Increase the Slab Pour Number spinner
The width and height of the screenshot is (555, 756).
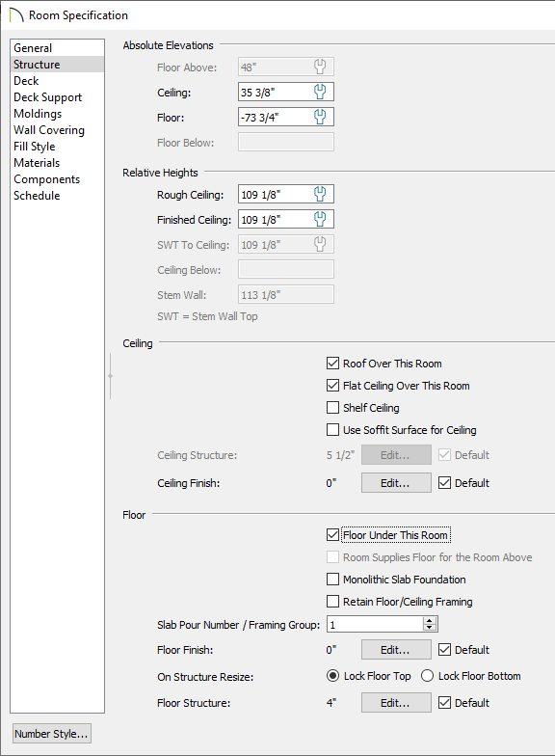point(430,621)
